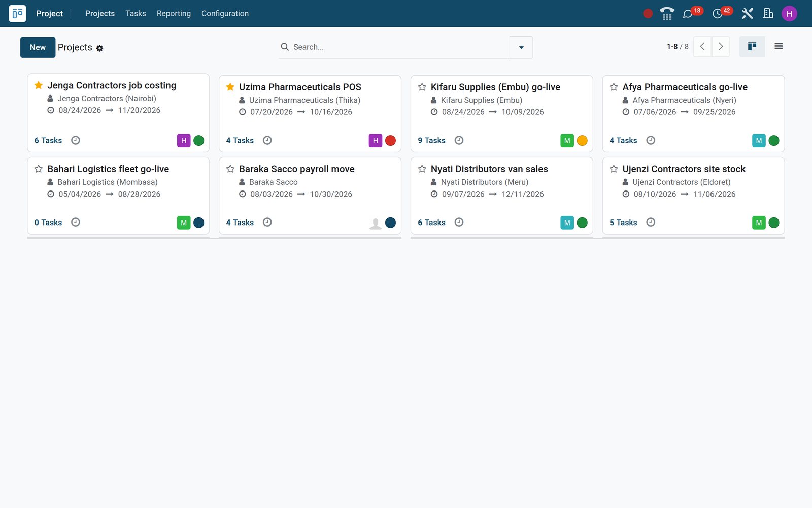Unfavorite Uzima Pharmaceuticals POS star
The image size is (812, 508).
coord(230,87)
